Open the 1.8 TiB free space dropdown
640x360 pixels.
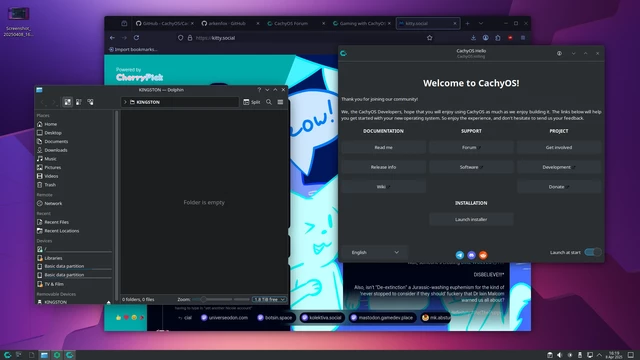(269, 300)
